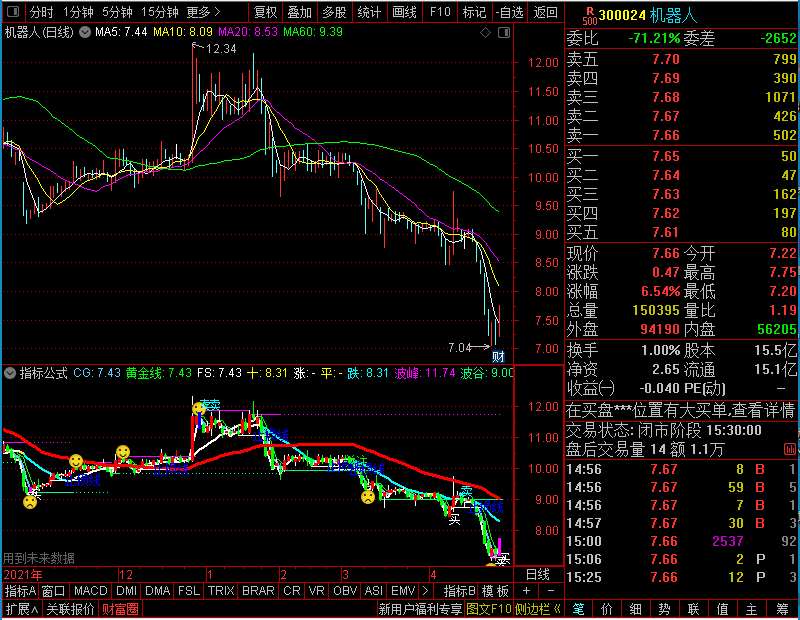Screen dimensions: 800x620
Task: Collapse the 侧边栏 sidebar
Action: (538, 609)
